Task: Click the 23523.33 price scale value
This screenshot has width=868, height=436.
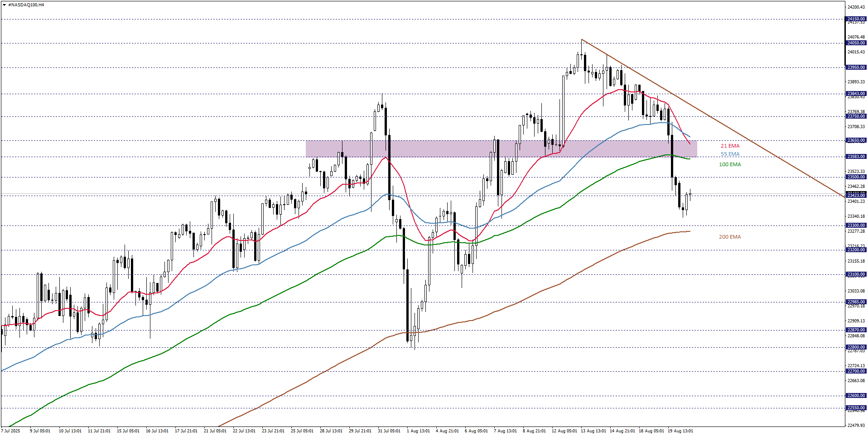Action: [x=856, y=172]
